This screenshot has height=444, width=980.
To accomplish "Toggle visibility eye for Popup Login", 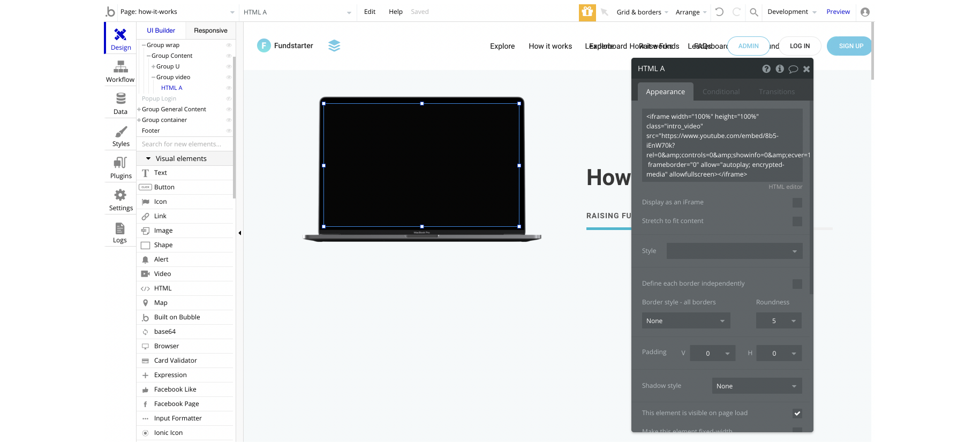I will coord(229,99).
